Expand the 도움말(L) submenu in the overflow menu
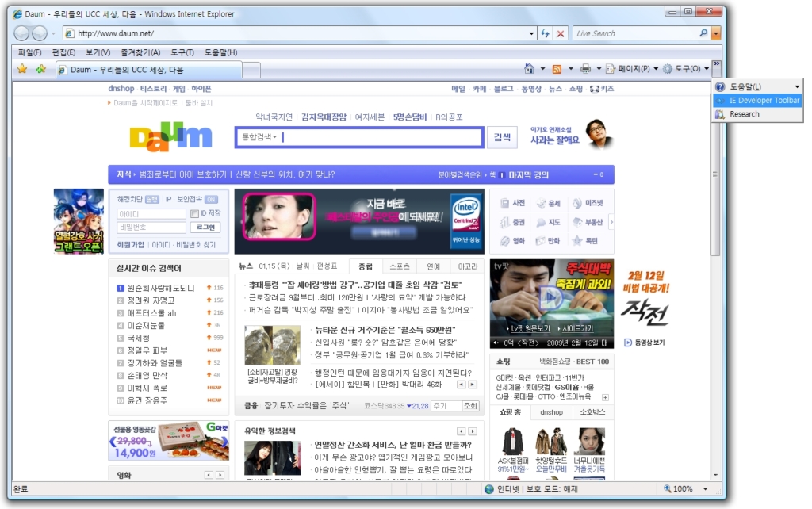Image resolution: width=812 pixels, height=509 pixels. click(x=797, y=86)
